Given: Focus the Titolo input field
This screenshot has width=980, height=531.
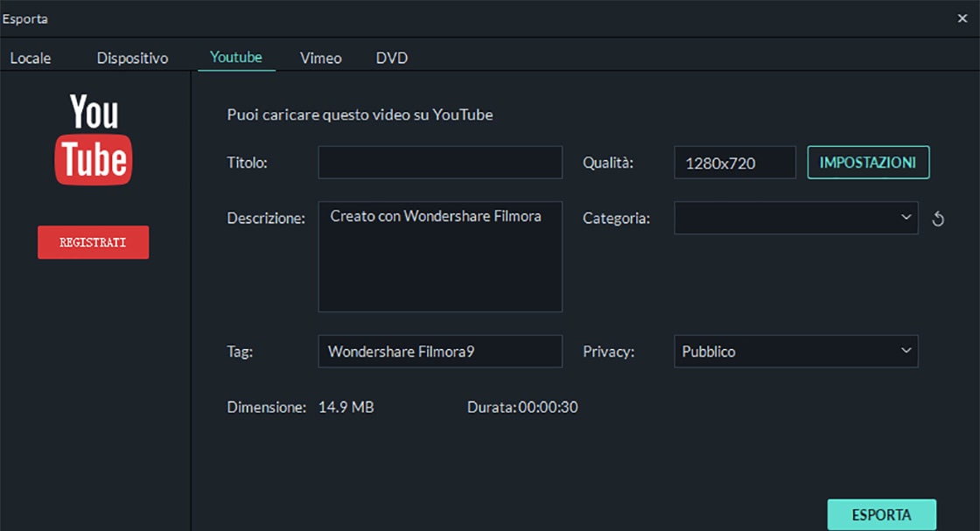Looking at the screenshot, I should pos(440,163).
